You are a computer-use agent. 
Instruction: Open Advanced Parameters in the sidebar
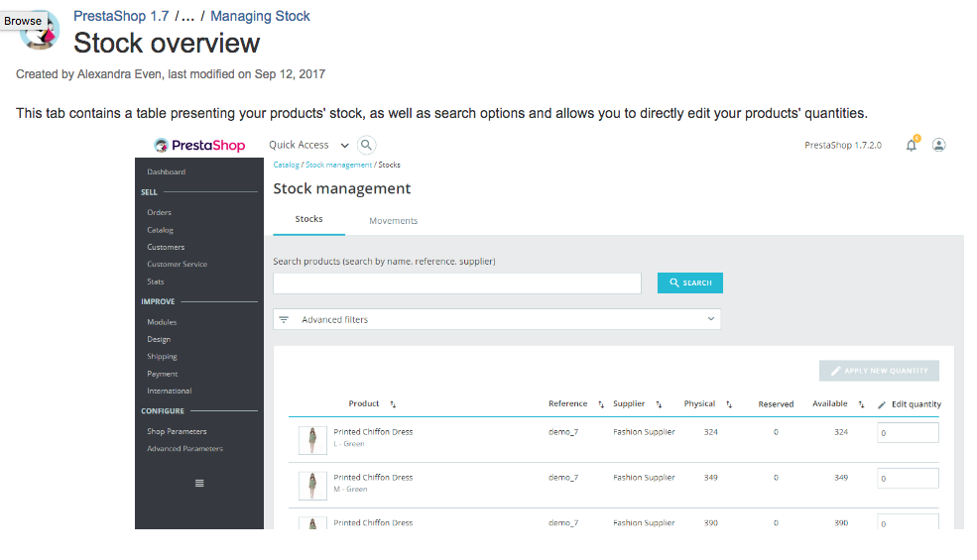185,449
